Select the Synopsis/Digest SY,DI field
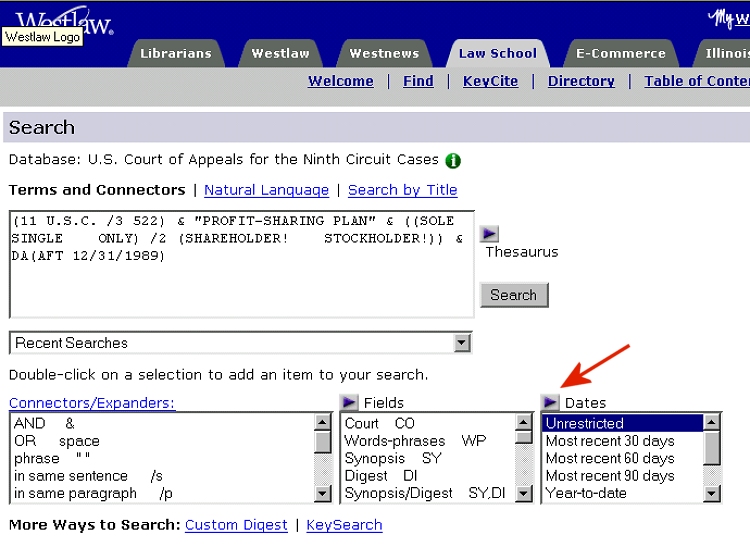 (x=428, y=493)
